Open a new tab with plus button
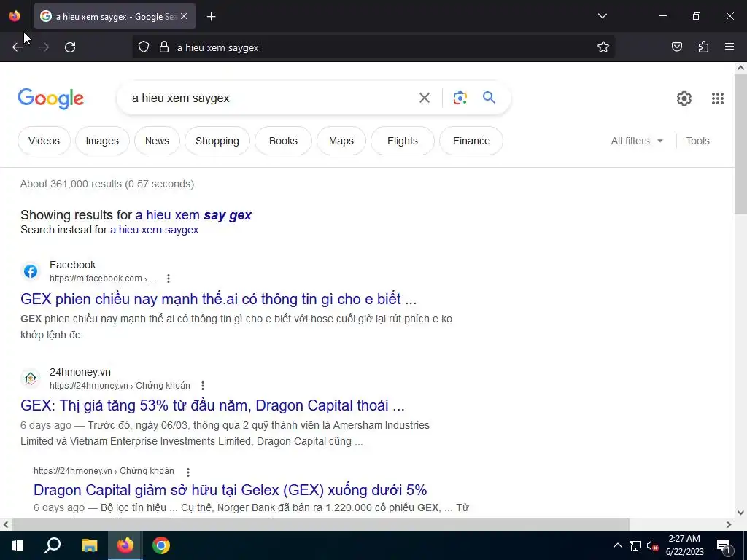This screenshot has height=560, width=747. [211, 17]
